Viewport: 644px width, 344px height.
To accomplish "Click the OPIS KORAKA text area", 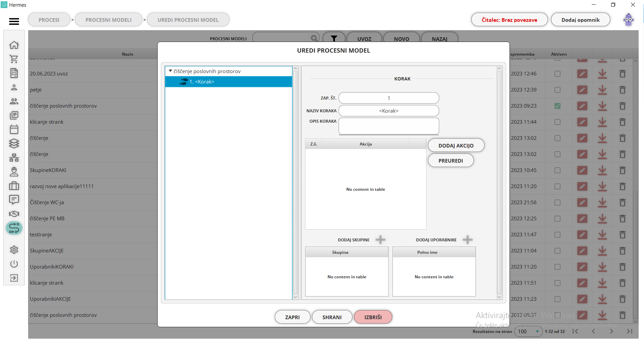I will click(389, 126).
